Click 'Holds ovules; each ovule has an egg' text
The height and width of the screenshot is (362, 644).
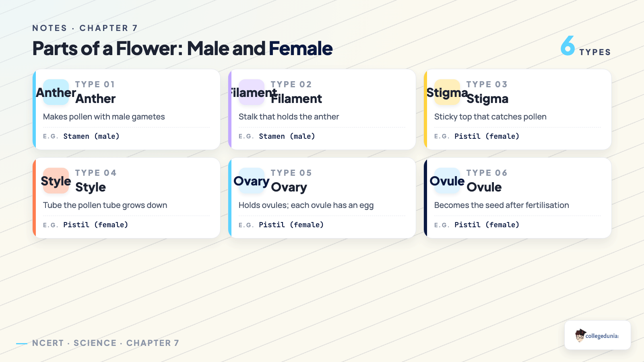306,205
